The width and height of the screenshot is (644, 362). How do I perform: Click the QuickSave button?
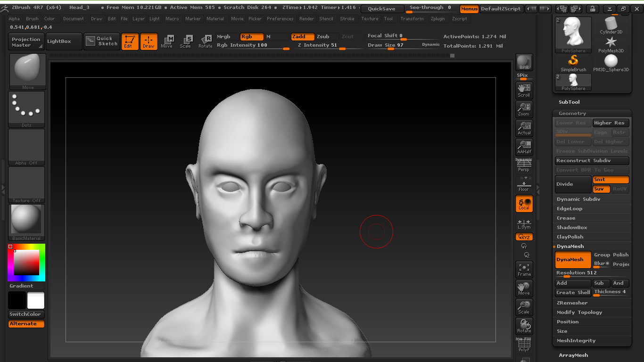coord(382,9)
